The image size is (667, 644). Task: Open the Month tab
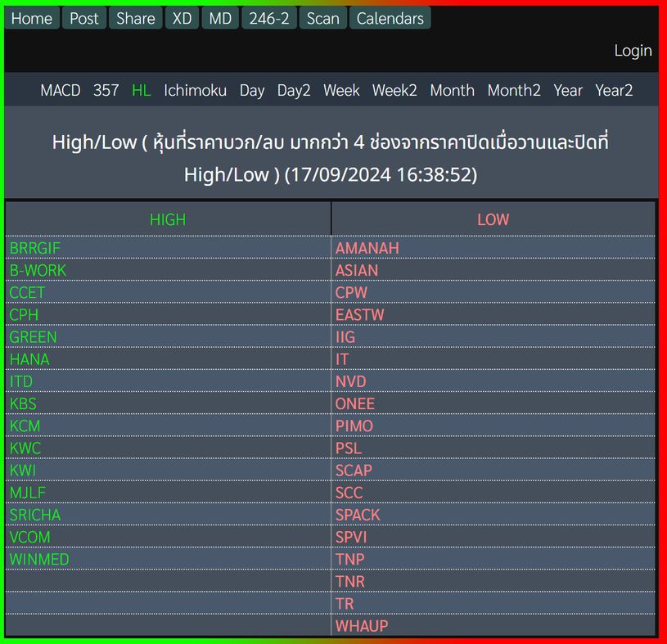point(452,91)
